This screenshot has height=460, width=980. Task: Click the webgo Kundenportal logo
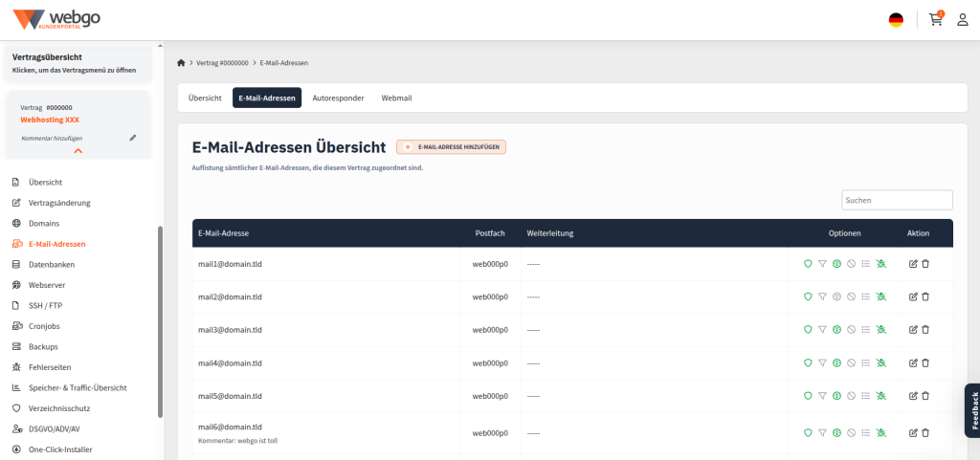(56, 19)
